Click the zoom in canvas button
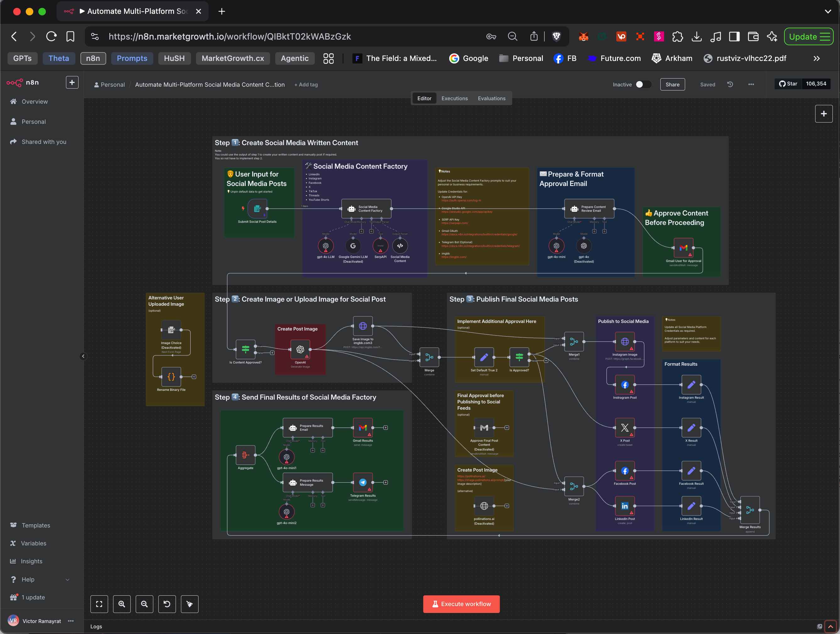The width and height of the screenshot is (840, 634). point(122,604)
